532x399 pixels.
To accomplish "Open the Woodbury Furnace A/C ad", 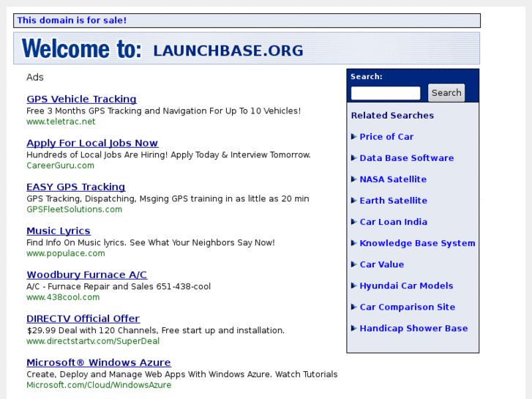I will click(x=87, y=275).
